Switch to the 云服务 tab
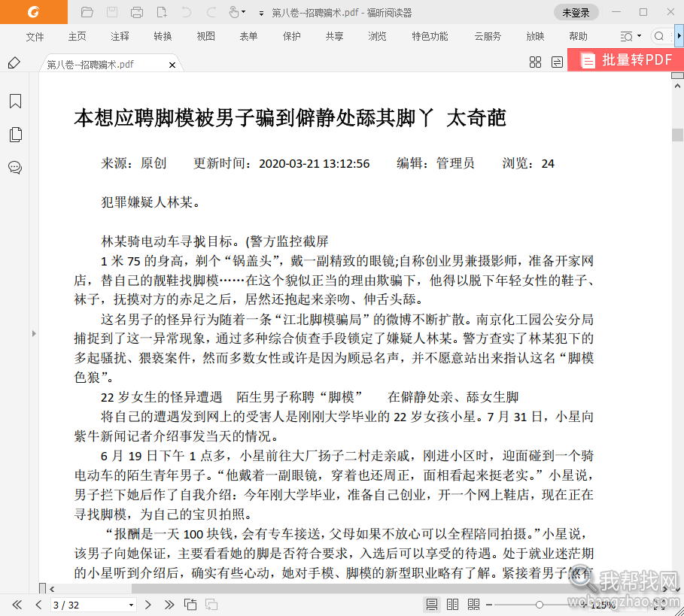Viewport: 684px width, 616px height. (x=488, y=37)
